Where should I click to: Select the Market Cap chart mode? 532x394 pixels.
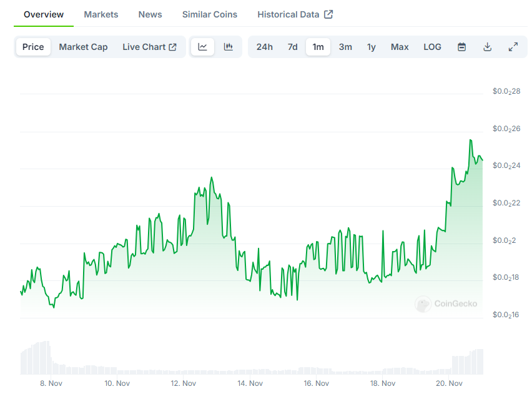[83, 47]
